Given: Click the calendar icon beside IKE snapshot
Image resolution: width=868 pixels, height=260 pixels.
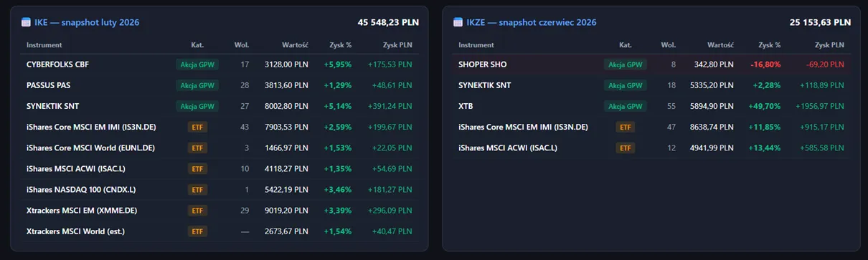Looking at the screenshot, I should coord(27,22).
